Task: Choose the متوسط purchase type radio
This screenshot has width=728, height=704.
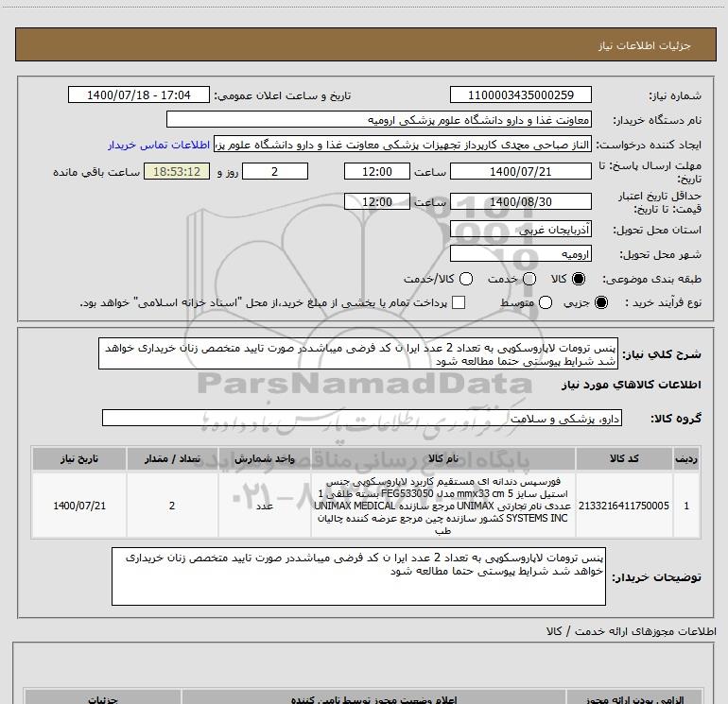Action: point(546,303)
